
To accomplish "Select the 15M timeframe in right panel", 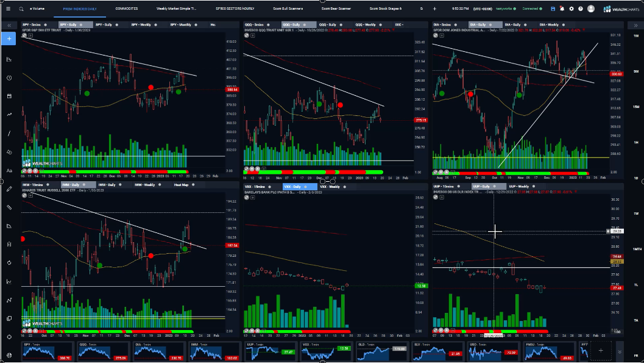I will point(636,107).
